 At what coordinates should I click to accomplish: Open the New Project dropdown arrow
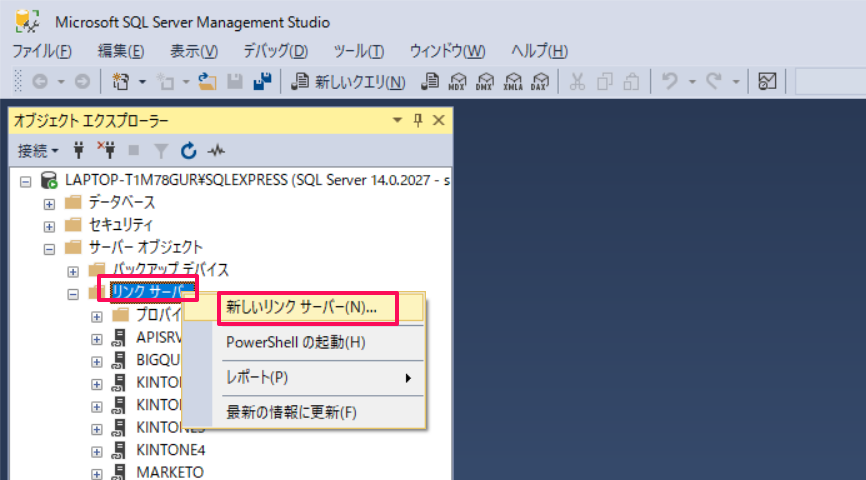click(142, 82)
